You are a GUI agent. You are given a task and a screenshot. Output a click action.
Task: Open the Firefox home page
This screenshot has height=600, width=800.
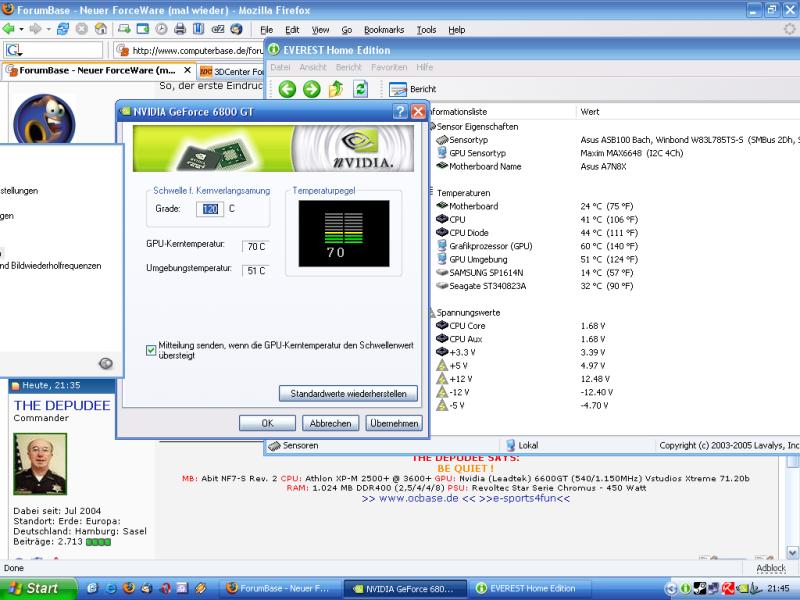[101, 29]
